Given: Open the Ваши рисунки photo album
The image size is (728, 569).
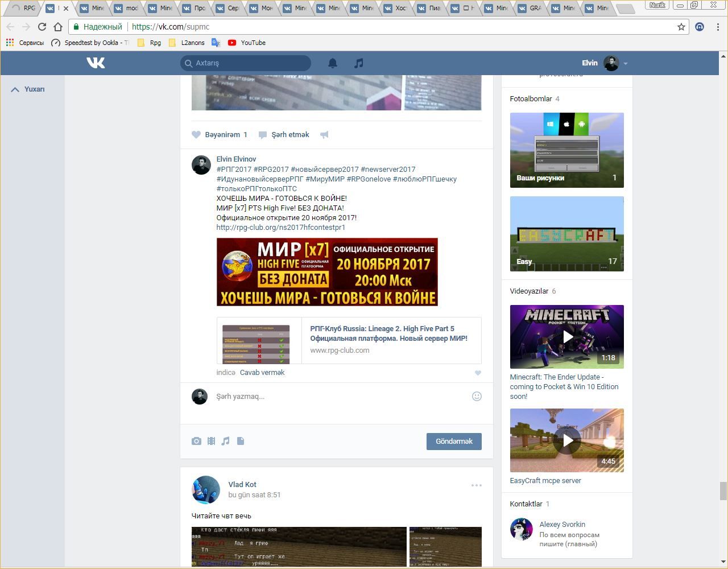Looking at the screenshot, I should click(567, 150).
